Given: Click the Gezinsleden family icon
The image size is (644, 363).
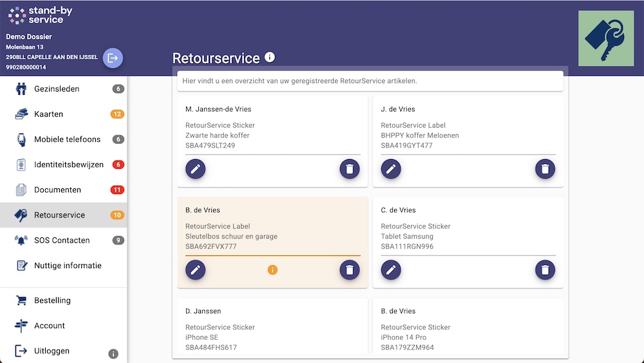Looking at the screenshot, I should 21,89.
